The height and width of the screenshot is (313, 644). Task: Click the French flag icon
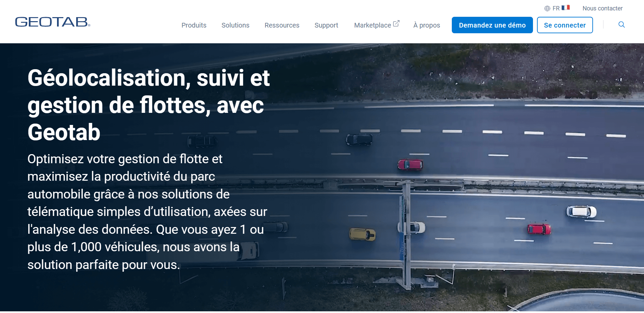566,8
